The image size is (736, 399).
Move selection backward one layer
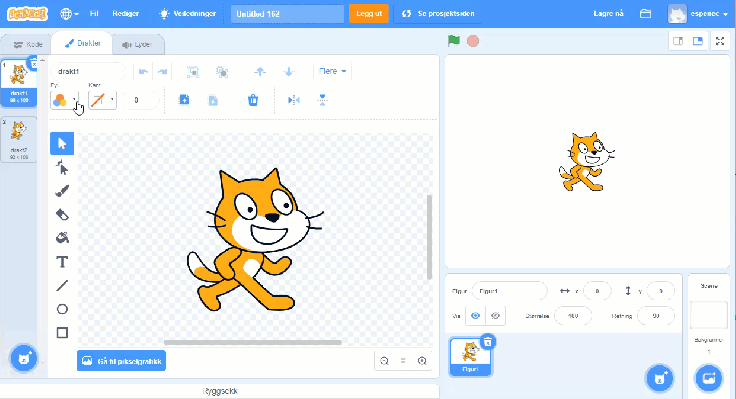point(289,71)
